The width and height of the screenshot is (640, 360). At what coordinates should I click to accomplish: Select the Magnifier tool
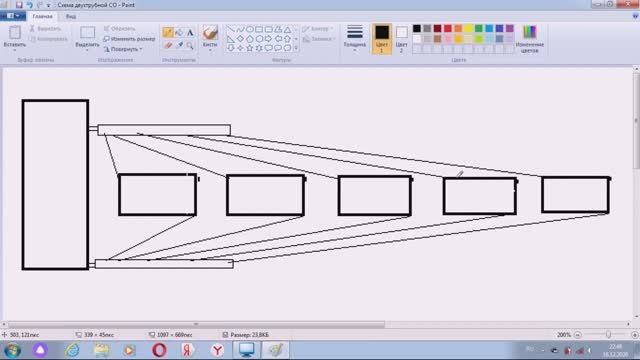190,46
